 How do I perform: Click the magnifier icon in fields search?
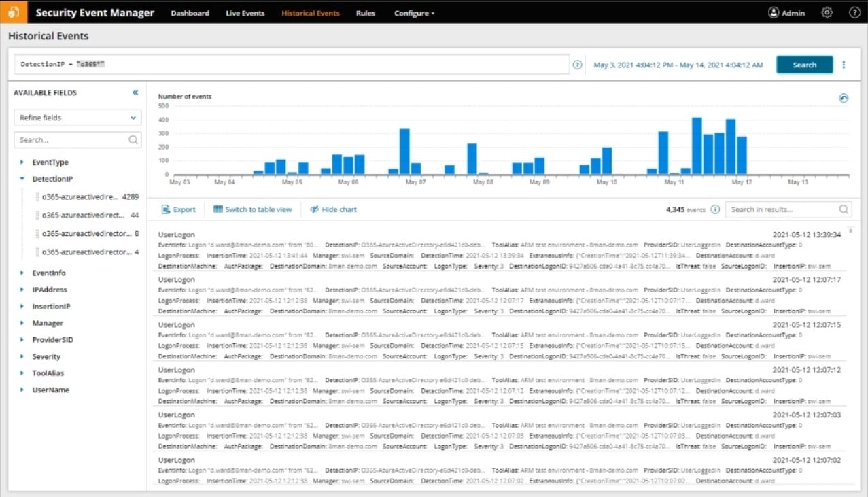click(x=133, y=140)
